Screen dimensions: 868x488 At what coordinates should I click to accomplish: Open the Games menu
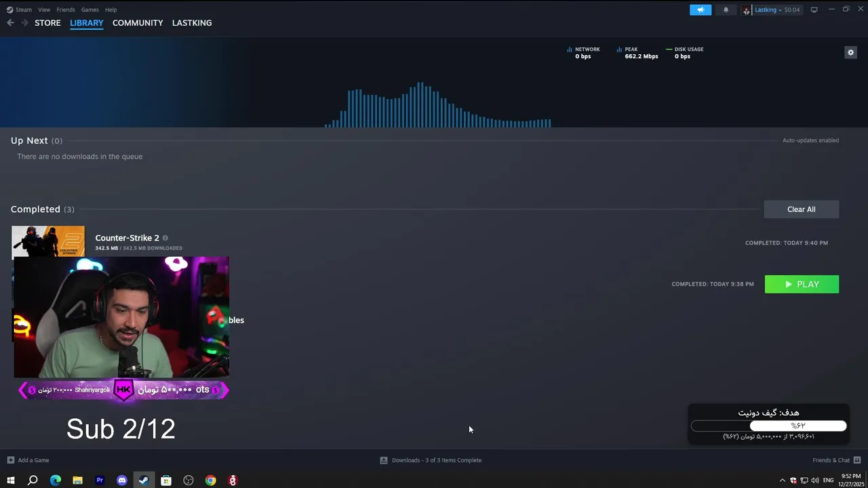click(90, 9)
